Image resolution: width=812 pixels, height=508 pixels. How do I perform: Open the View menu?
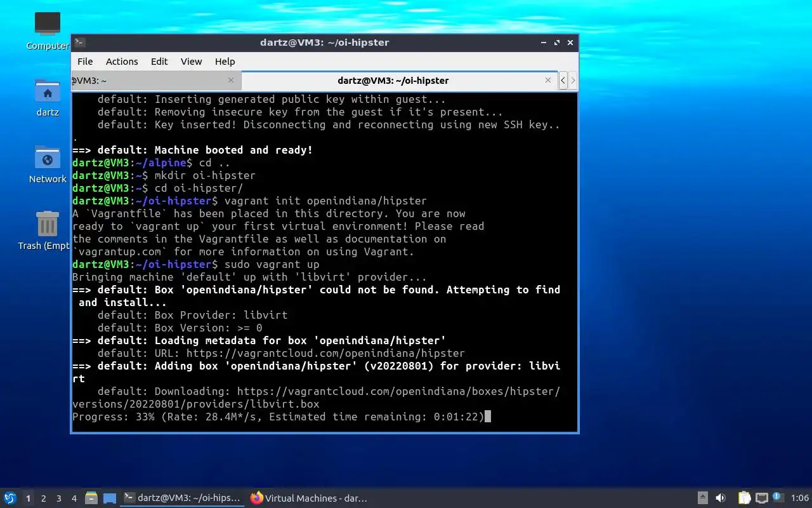point(191,62)
